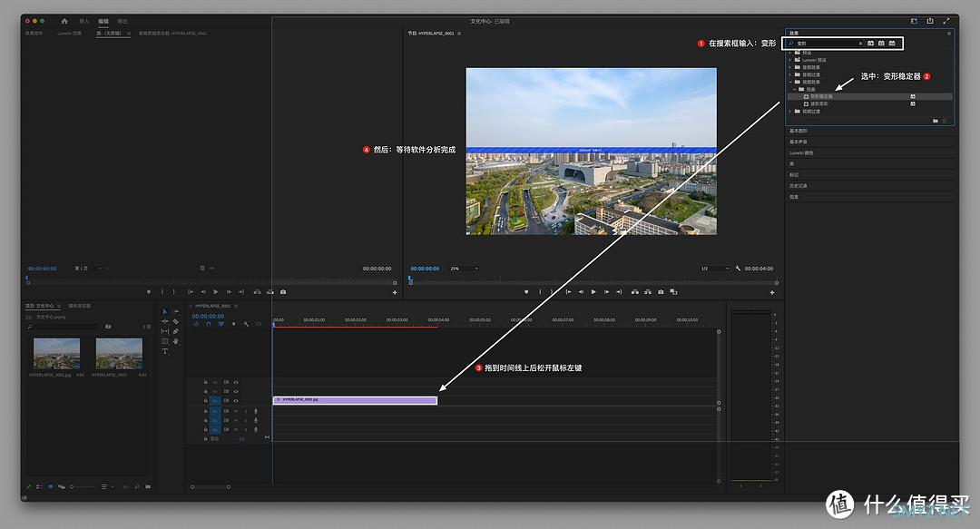Viewport: 980px width, 529px height.
Task: Open Lumetri 范围 panel tab
Action: pos(69,34)
